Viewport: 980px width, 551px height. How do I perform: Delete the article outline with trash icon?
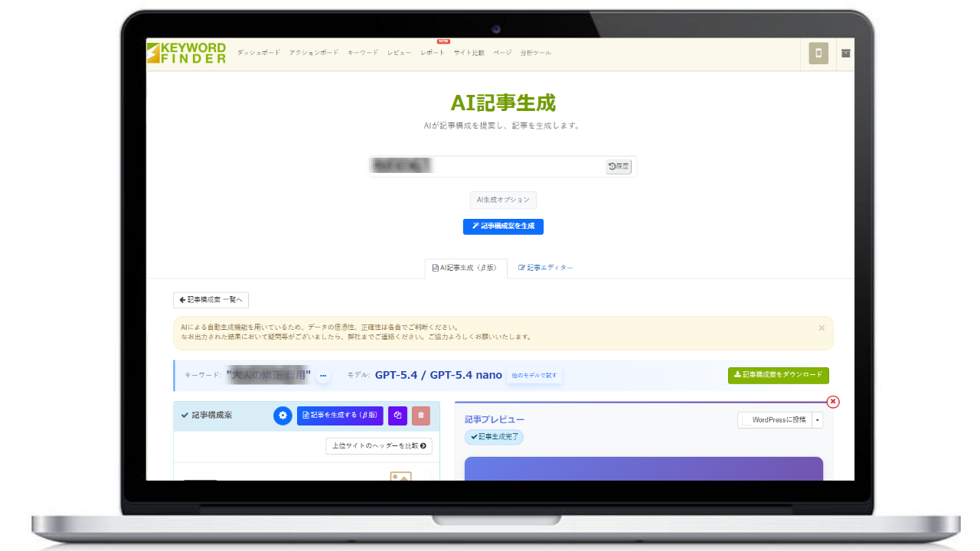pos(421,415)
